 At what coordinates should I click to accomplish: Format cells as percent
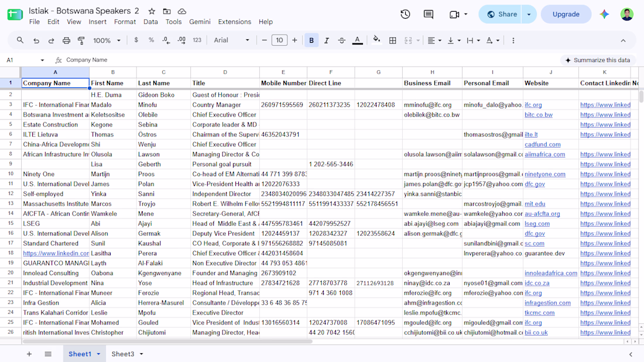[x=151, y=40]
